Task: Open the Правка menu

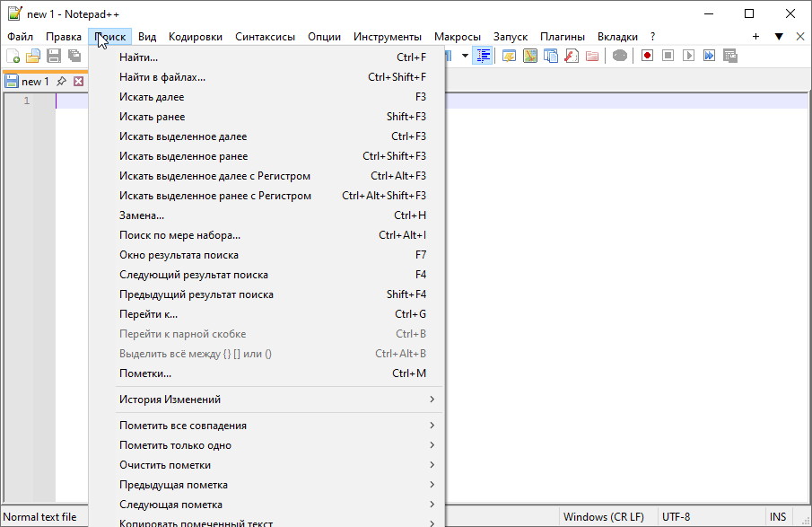Action: click(x=63, y=37)
